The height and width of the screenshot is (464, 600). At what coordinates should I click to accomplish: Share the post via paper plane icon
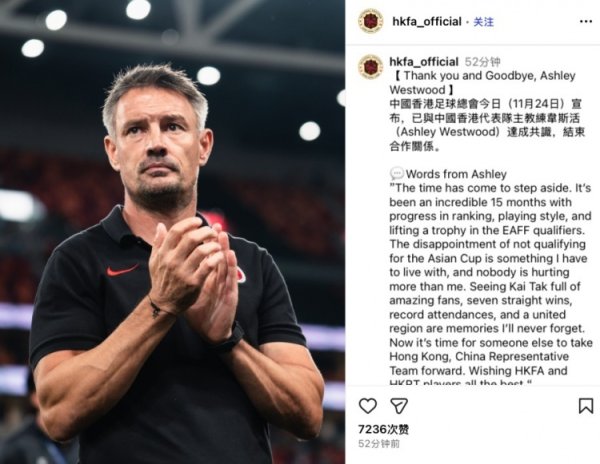click(x=399, y=405)
